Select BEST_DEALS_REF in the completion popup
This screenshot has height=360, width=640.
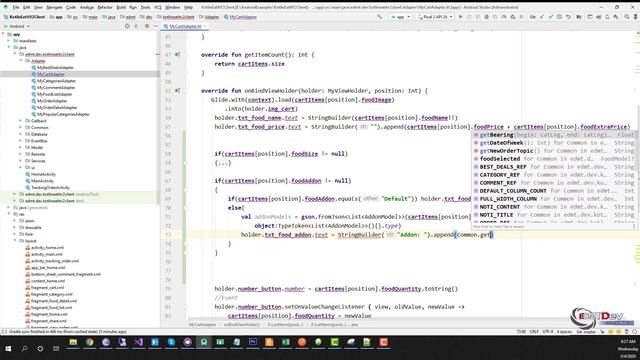[554, 167]
